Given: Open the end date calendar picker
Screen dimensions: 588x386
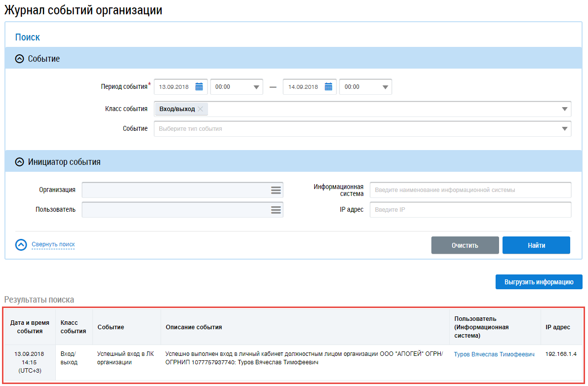Looking at the screenshot, I should 328,87.
